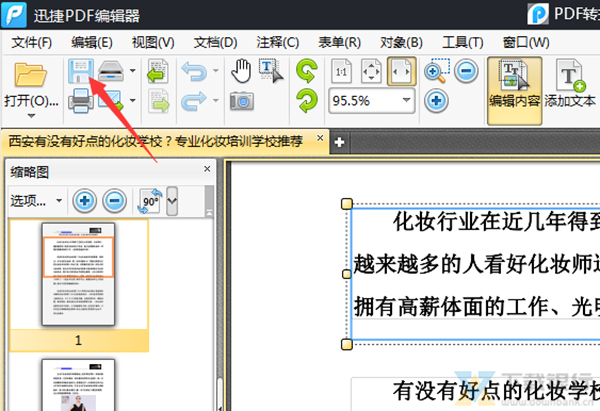Set zoom to actual size 1:1
600x411 pixels.
click(x=341, y=71)
